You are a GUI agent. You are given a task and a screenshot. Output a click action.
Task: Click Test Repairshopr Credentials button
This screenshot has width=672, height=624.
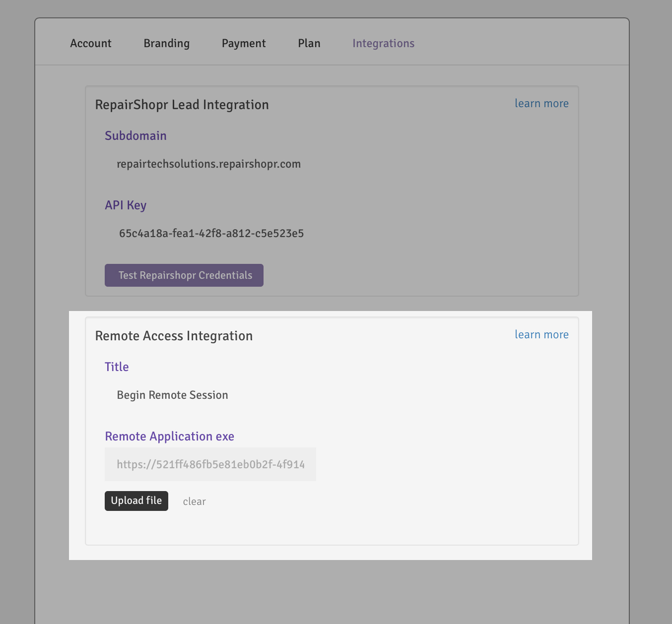click(184, 275)
